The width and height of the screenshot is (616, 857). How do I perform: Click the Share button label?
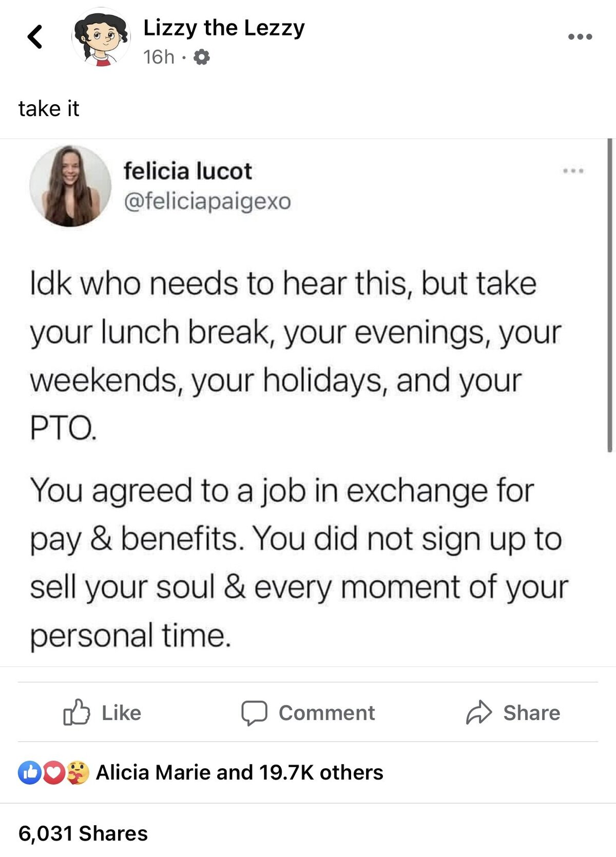532,713
